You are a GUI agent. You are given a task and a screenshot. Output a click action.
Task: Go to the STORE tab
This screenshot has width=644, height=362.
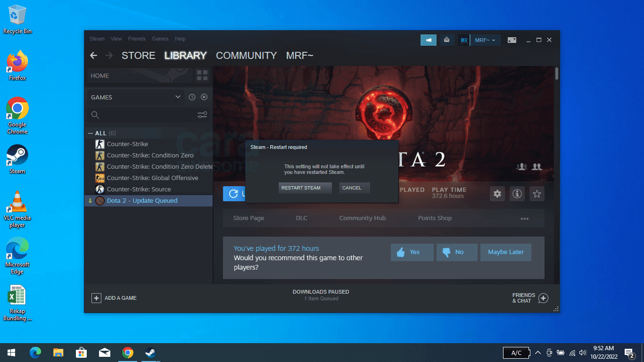pyautogui.click(x=138, y=56)
